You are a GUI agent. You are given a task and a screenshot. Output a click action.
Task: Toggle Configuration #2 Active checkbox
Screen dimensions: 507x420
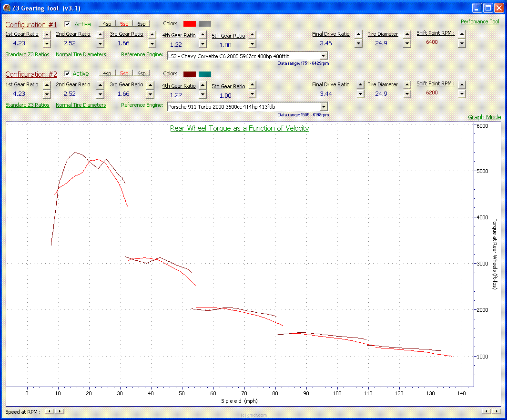[67, 73]
